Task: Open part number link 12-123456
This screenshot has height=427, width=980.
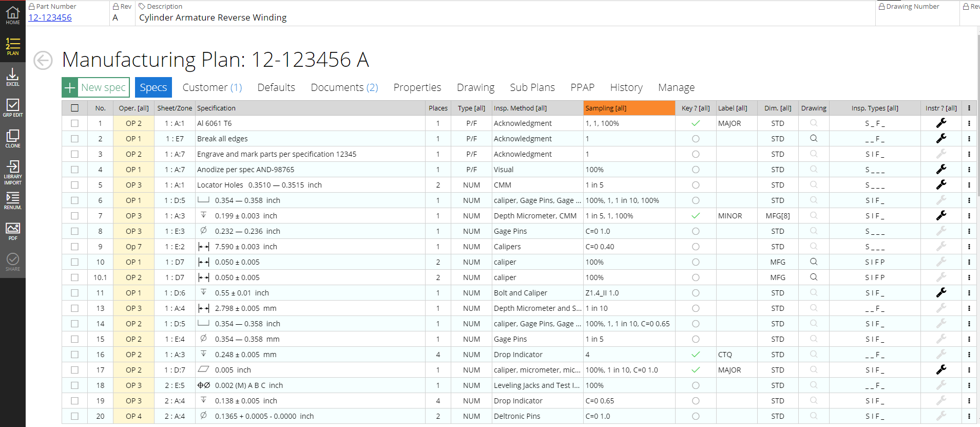Action: (x=50, y=17)
